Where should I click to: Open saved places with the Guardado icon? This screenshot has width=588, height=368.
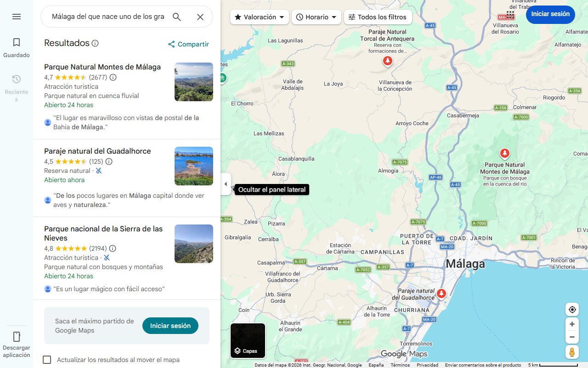click(x=17, y=46)
